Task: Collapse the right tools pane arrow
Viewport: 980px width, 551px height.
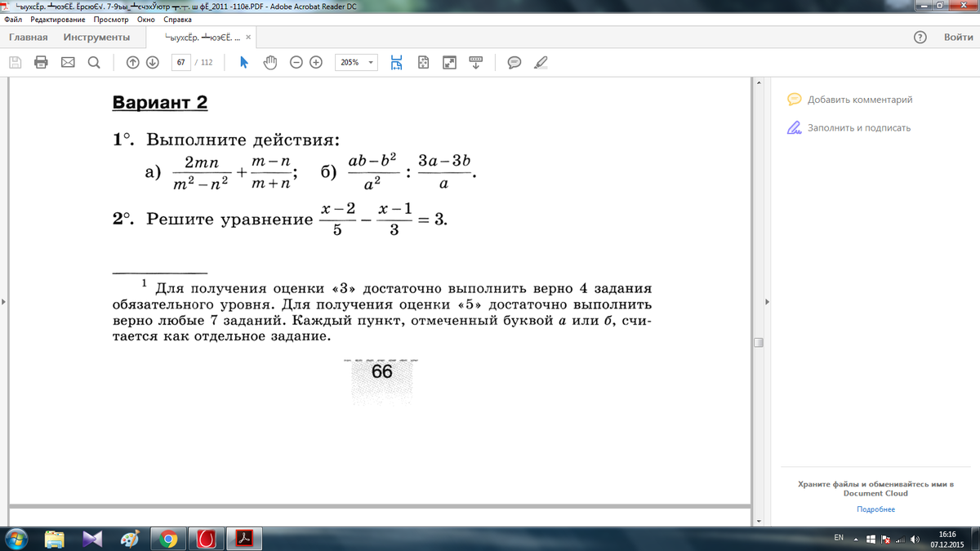Action: pyautogui.click(x=767, y=303)
